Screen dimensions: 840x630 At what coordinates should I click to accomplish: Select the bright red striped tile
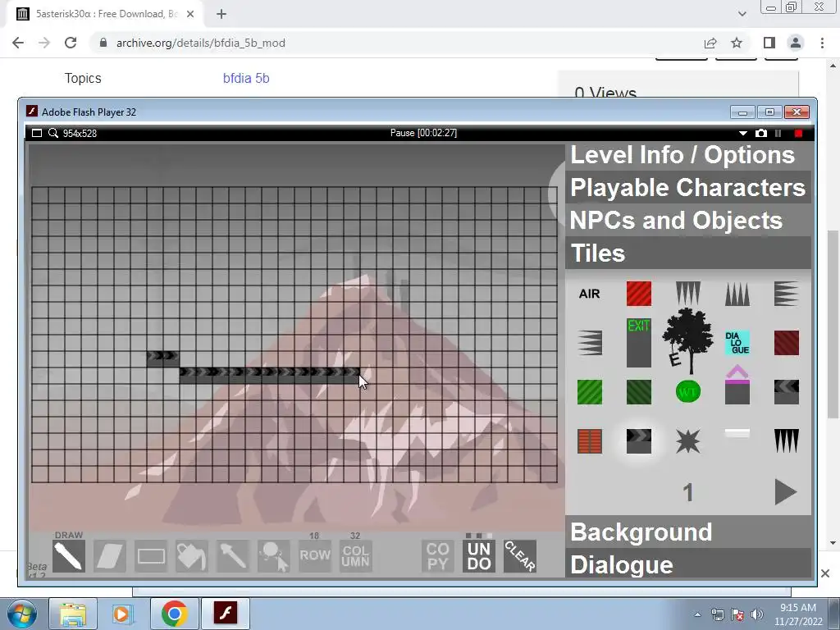coord(638,294)
